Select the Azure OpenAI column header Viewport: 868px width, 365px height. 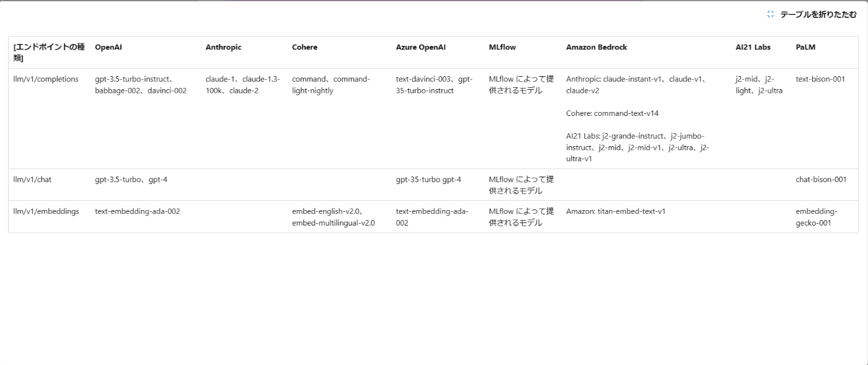421,47
